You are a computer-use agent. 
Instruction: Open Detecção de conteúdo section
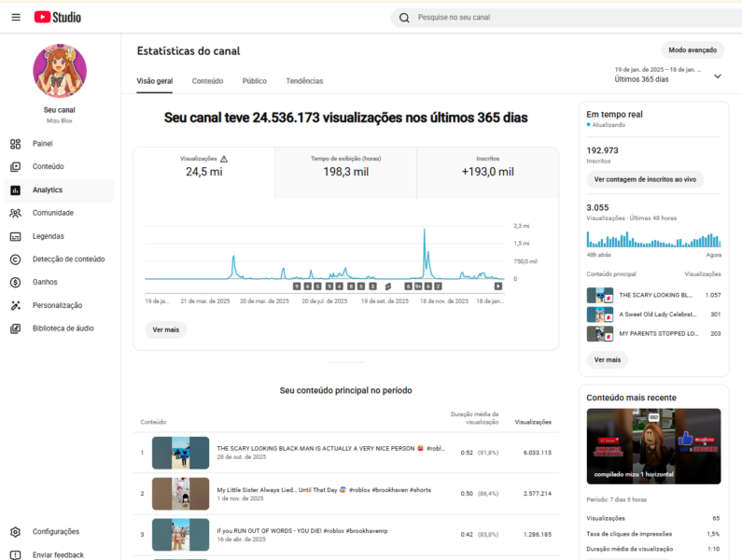tap(60, 259)
